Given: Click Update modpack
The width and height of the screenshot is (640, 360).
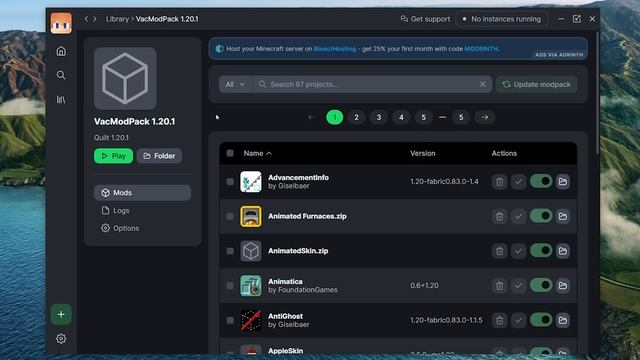Looking at the screenshot, I should tap(537, 84).
